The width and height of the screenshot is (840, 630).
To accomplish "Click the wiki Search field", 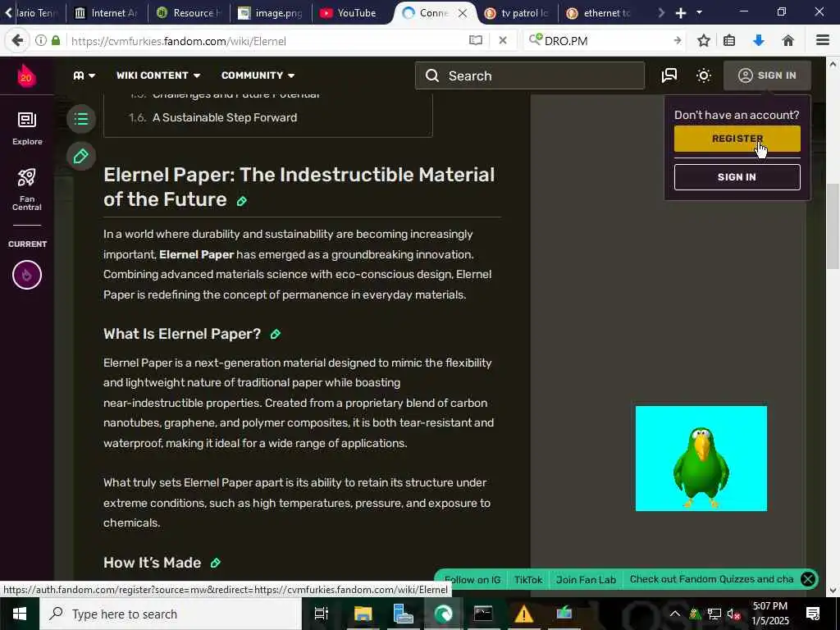I will [x=530, y=75].
